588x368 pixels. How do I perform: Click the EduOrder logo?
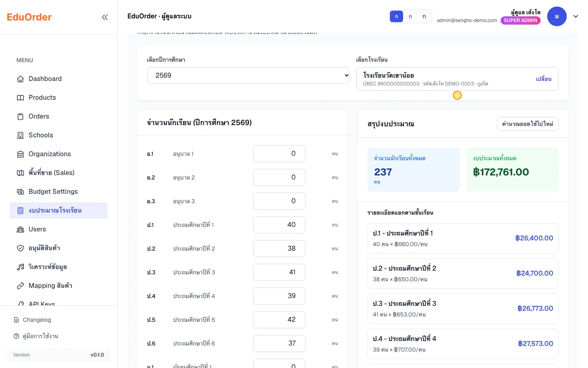click(x=29, y=17)
